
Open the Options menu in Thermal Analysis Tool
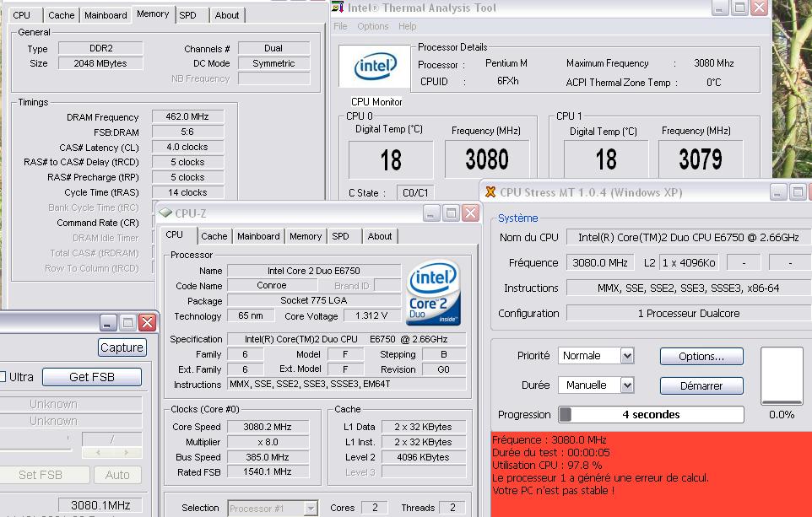(372, 26)
